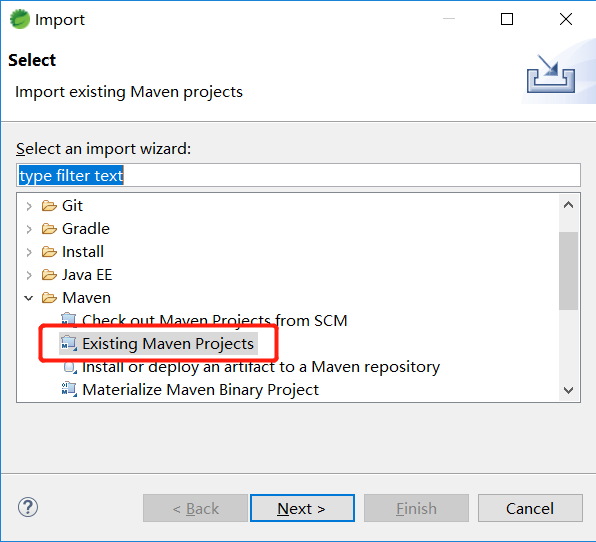
Task: Click the Install folder icon
Action: (x=49, y=252)
